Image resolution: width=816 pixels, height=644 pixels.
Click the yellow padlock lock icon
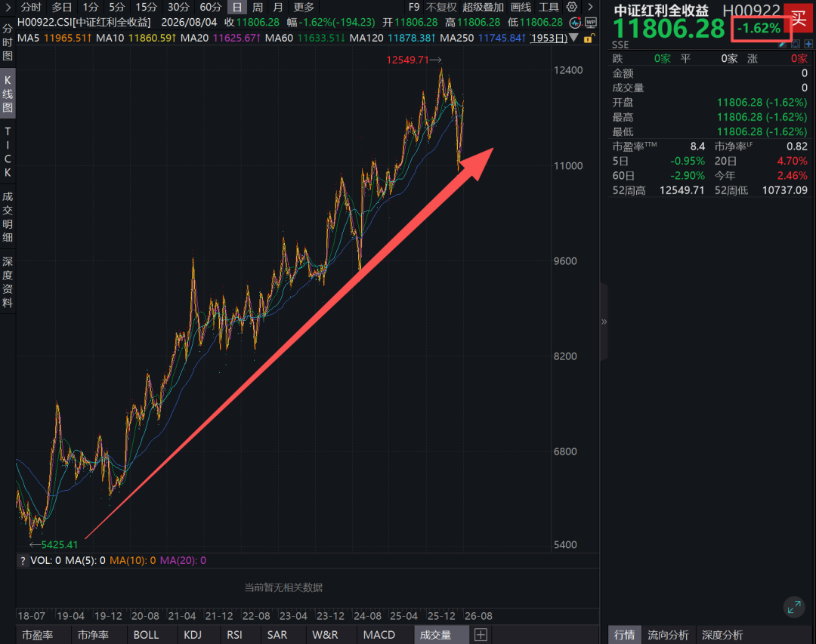(x=588, y=39)
